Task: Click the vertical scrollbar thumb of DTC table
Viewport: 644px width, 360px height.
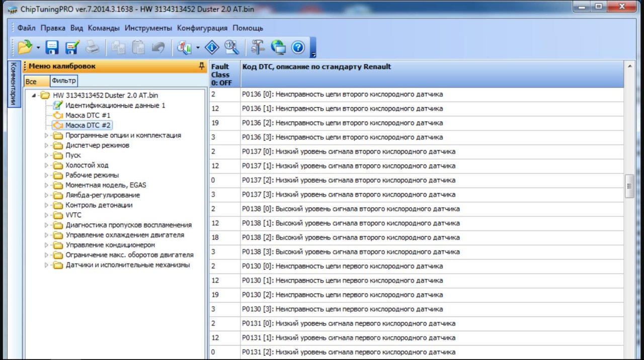Action: pos(629,186)
